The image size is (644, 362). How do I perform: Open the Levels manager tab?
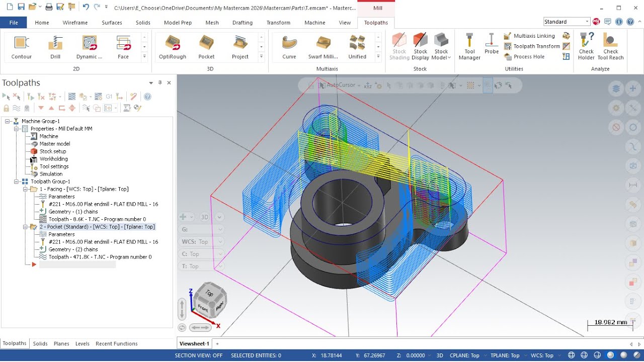(x=83, y=344)
